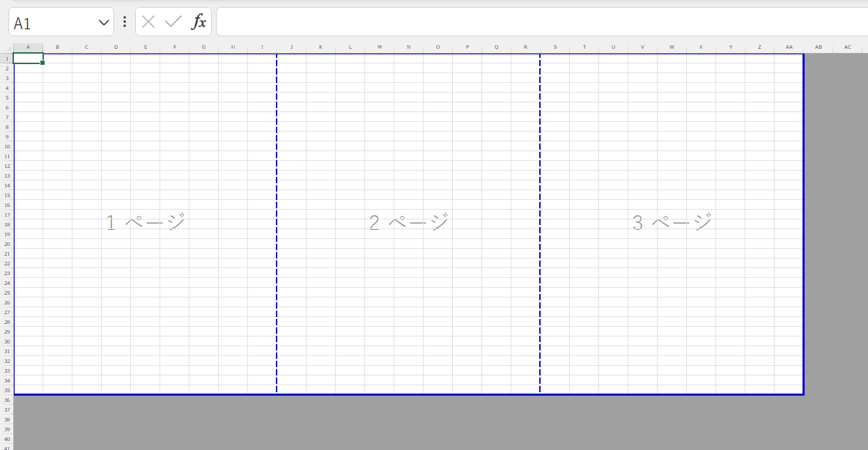Select column A by clicking its header
The width and height of the screenshot is (868, 450).
(28, 47)
